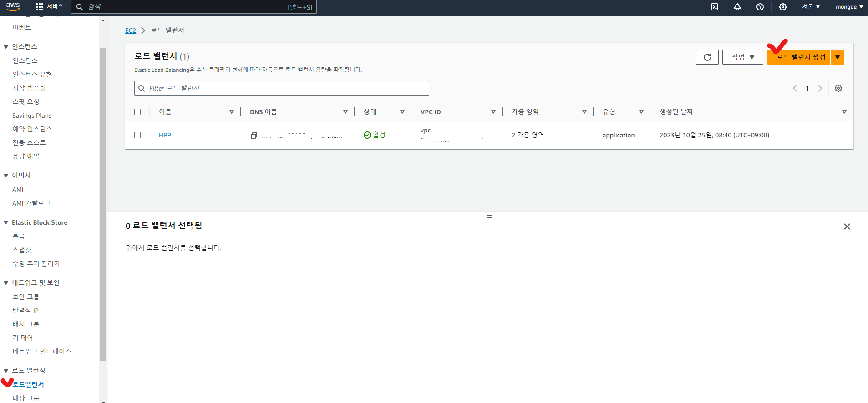Go to the EC2 breadcrumb link
The width and height of the screenshot is (868, 403).
point(131,30)
